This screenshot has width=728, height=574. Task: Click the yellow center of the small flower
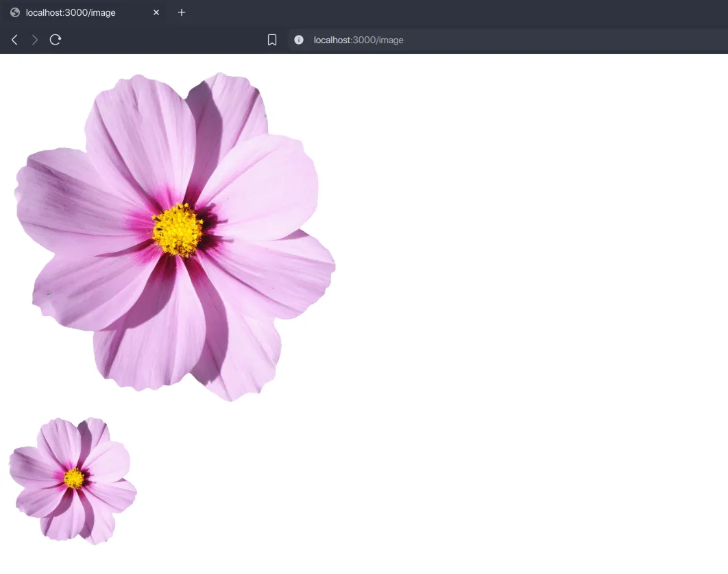[74, 478]
